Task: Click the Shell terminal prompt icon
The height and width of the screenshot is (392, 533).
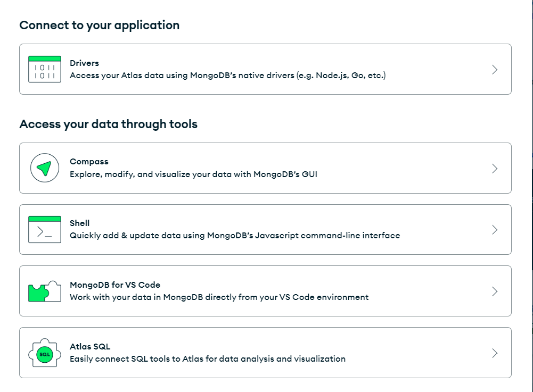Action: (45, 230)
